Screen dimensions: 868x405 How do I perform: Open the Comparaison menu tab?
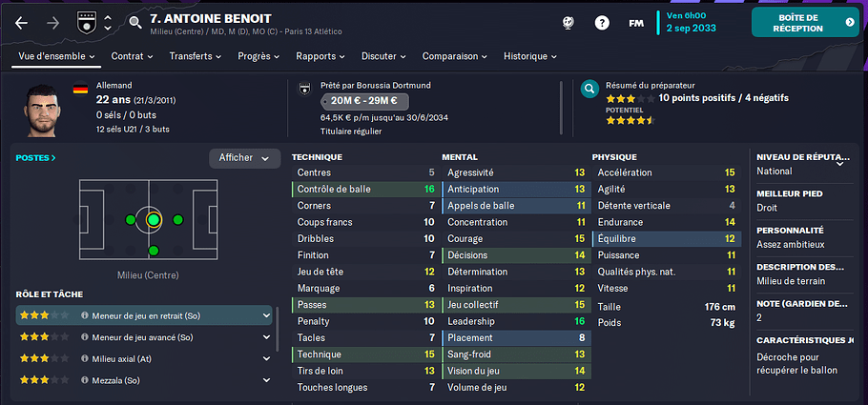click(x=454, y=56)
